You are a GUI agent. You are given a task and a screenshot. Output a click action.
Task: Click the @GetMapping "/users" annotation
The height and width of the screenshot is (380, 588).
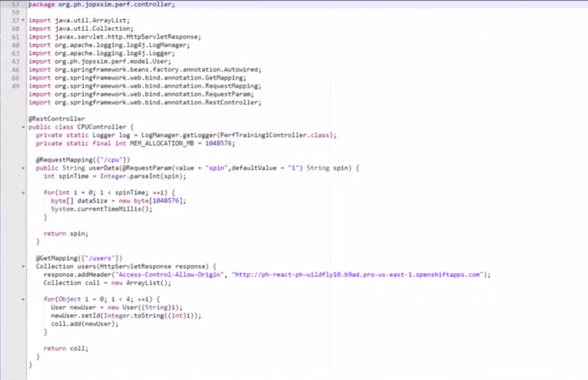[x=79, y=259]
